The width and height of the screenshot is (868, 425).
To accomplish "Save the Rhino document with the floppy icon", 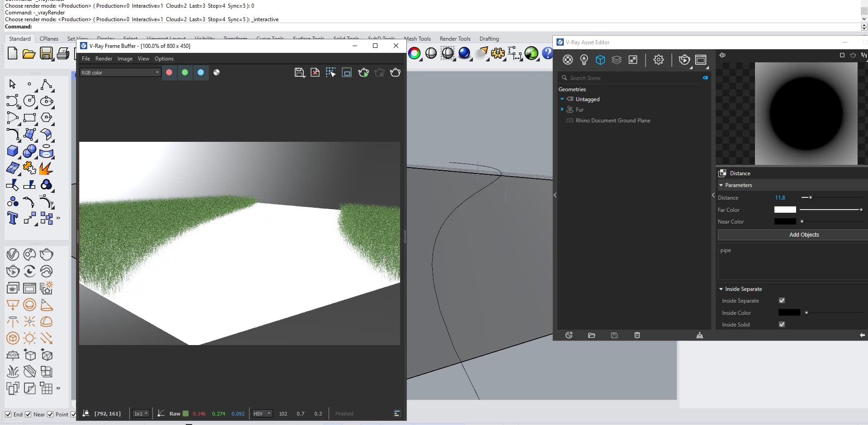I will (x=46, y=53).
